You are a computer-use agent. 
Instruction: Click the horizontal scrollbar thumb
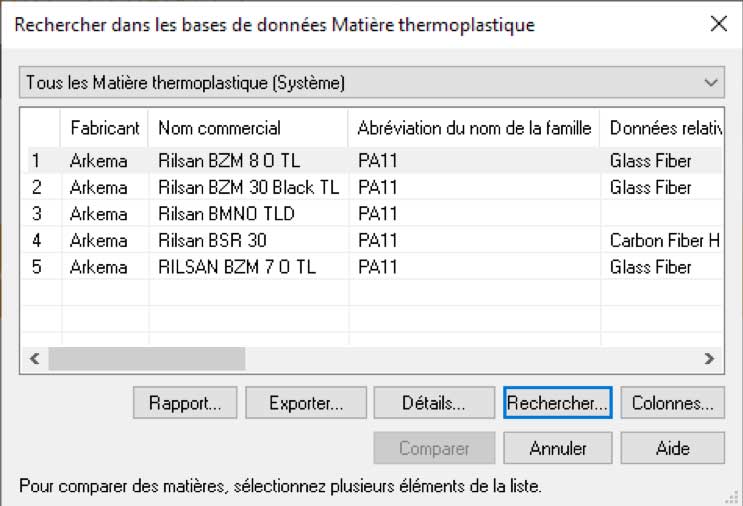(x=146, y=358)
